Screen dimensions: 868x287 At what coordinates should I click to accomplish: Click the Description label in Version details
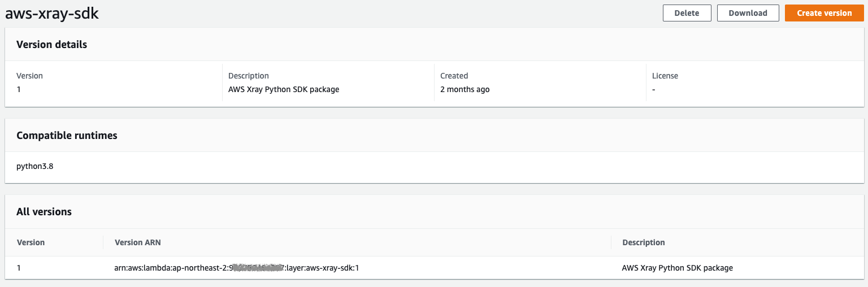point(249,76)
